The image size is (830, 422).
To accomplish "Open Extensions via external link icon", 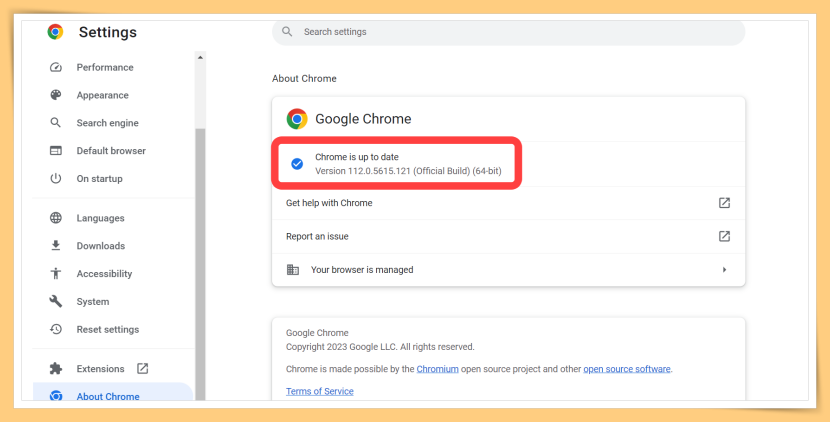I will click(142, 369).
